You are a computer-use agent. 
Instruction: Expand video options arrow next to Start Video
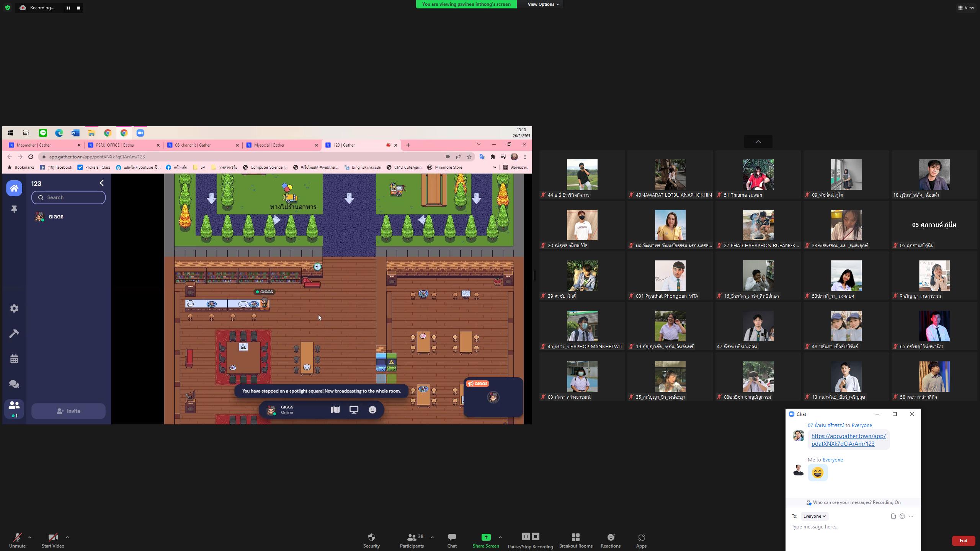pos(67,537)
